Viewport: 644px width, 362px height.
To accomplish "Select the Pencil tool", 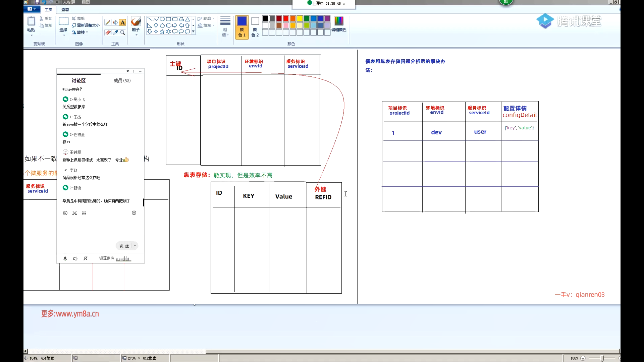I will 108,22.
